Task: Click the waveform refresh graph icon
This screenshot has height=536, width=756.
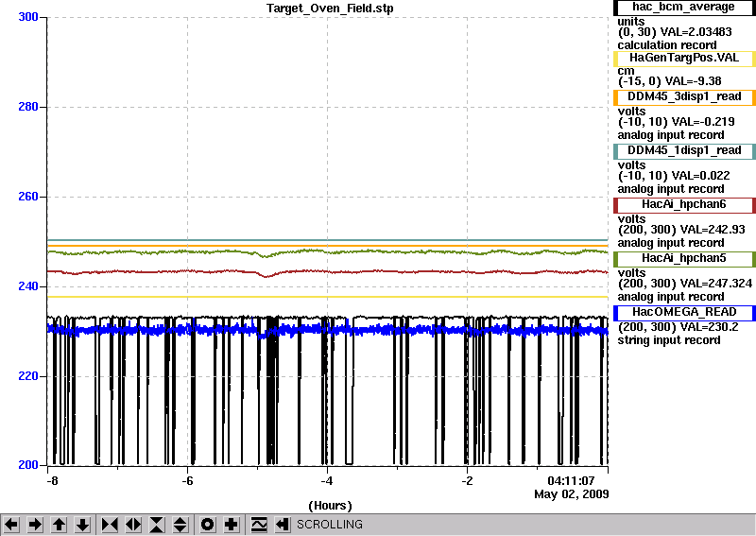Action: point(259,525)
